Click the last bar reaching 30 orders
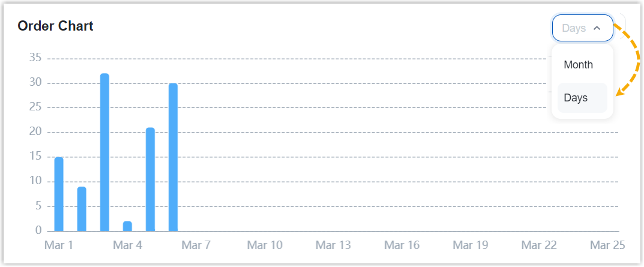644x267 pixels. tap(173, 157)
